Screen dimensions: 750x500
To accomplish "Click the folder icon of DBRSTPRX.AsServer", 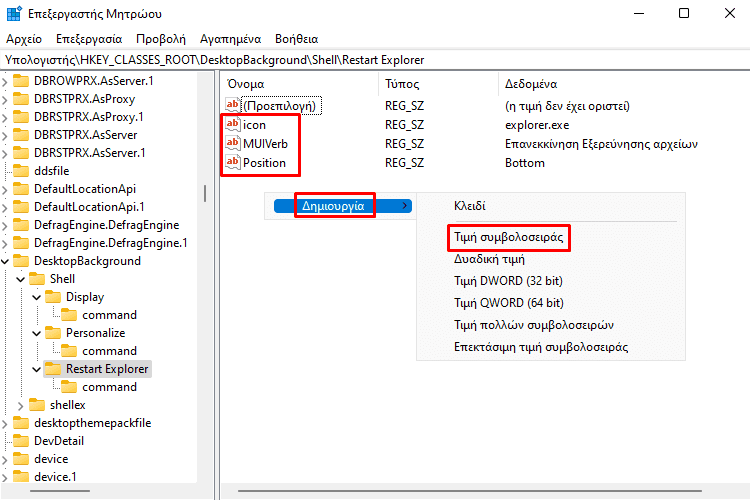I will click(x=21, y=134).
